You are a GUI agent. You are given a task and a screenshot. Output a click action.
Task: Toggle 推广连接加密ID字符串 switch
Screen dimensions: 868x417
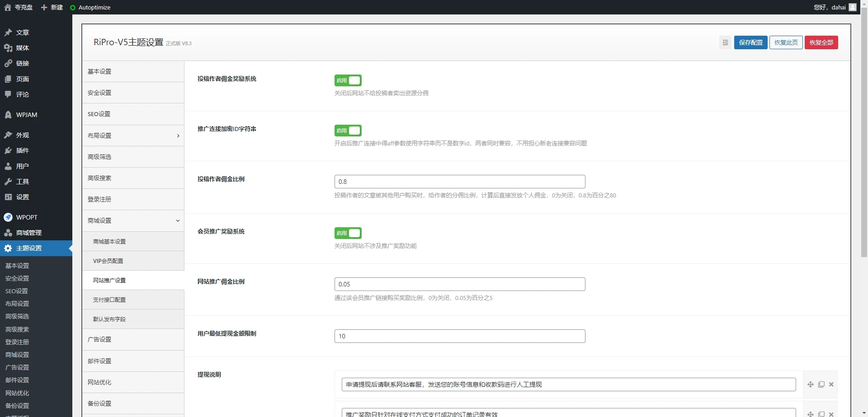(x=348, y=131)
